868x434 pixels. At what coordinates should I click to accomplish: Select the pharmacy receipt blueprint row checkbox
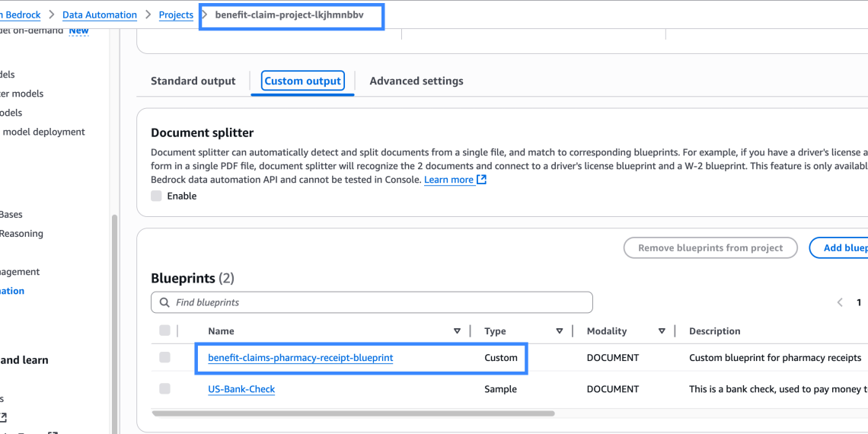(x=164, y=357)
